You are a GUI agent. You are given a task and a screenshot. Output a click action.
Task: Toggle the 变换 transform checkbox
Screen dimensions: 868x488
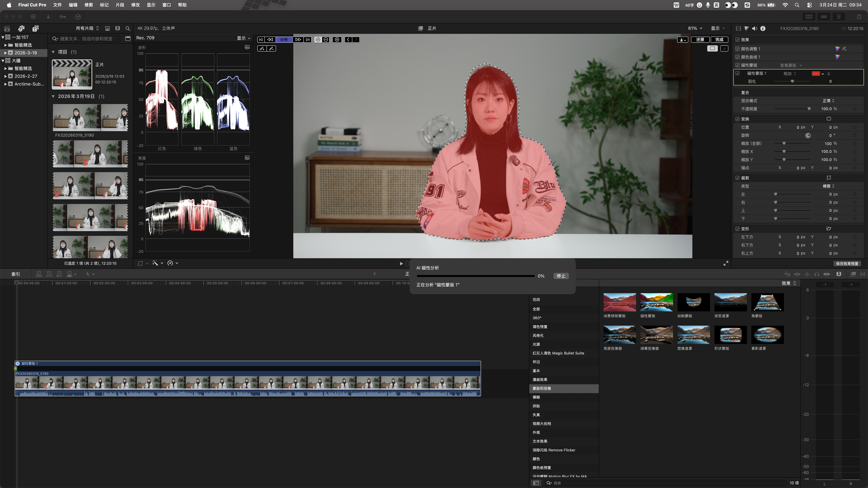[738, 119]
